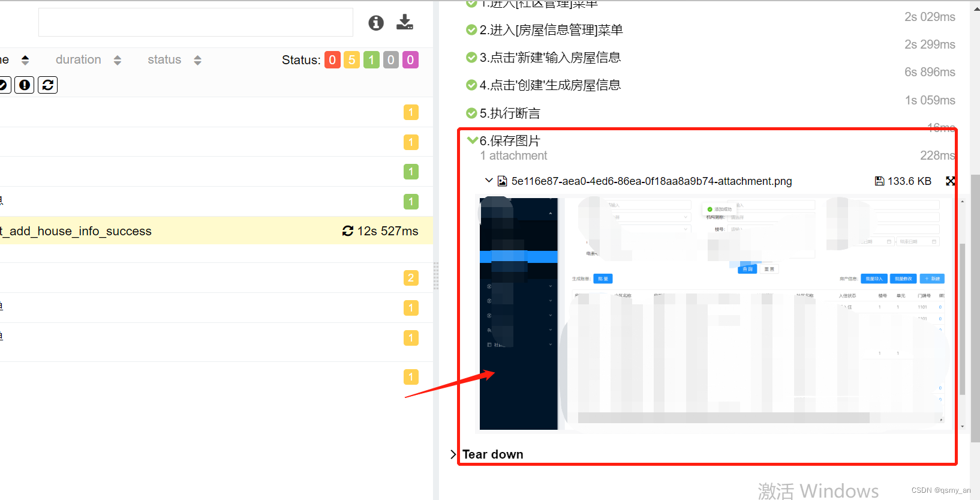Screen dimensions: 980x500
Task: Sort tests by the duration column header
Action: pyautogui.click(x=79, y=60)
